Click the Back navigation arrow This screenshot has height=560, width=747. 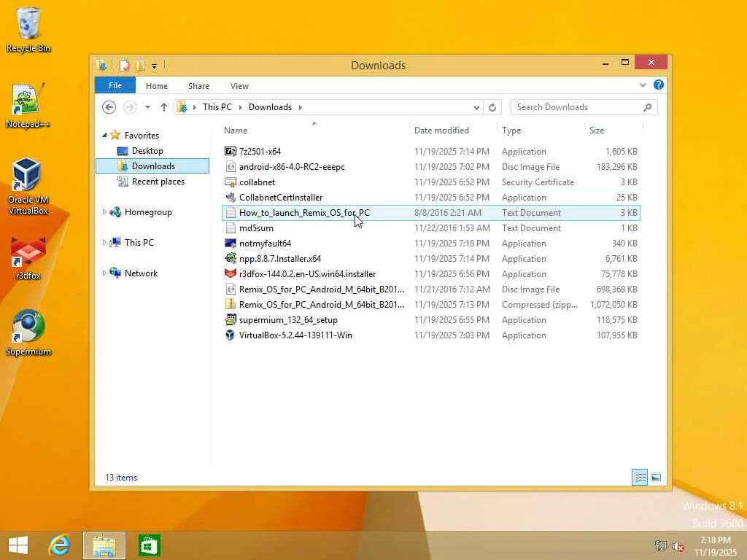[109, 108]
